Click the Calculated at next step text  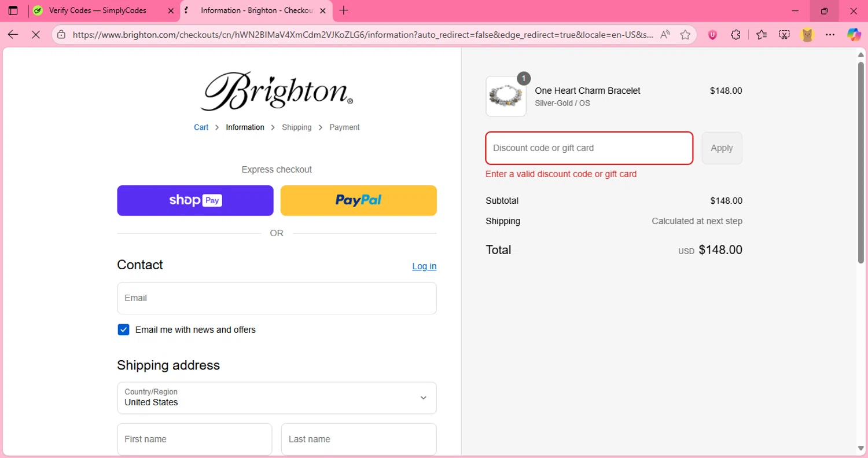coord(697,221)
